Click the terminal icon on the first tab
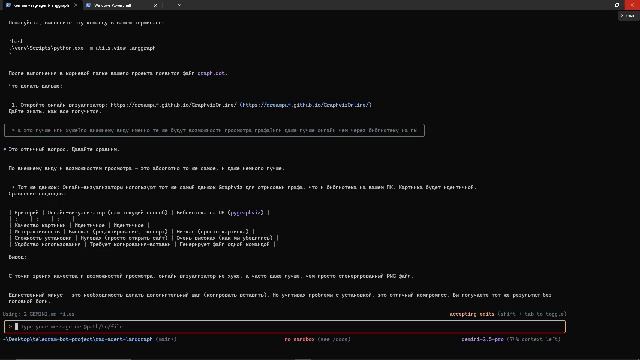 (8, 5)
